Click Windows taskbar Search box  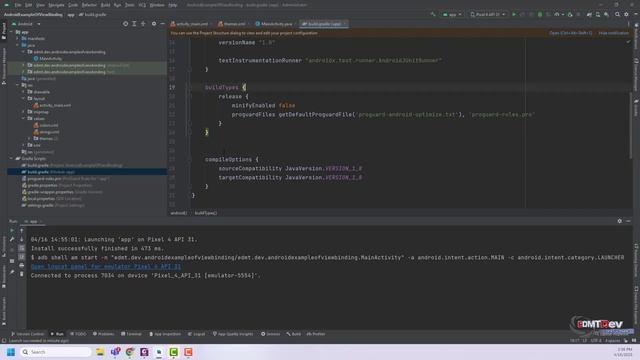coord(55,352)
